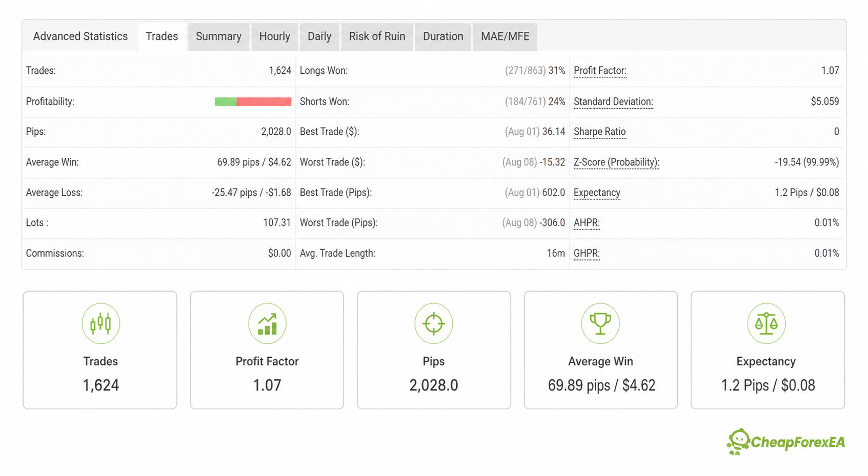
Task: Click the Standard Deviation label link
Action: (x=613, y=101)
